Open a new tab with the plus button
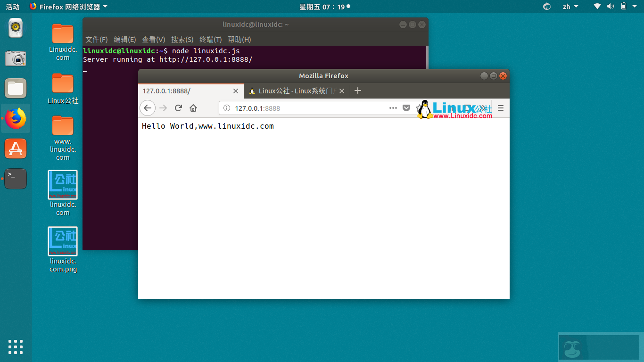This screenshot has width=644, height=362. point(357,90)
